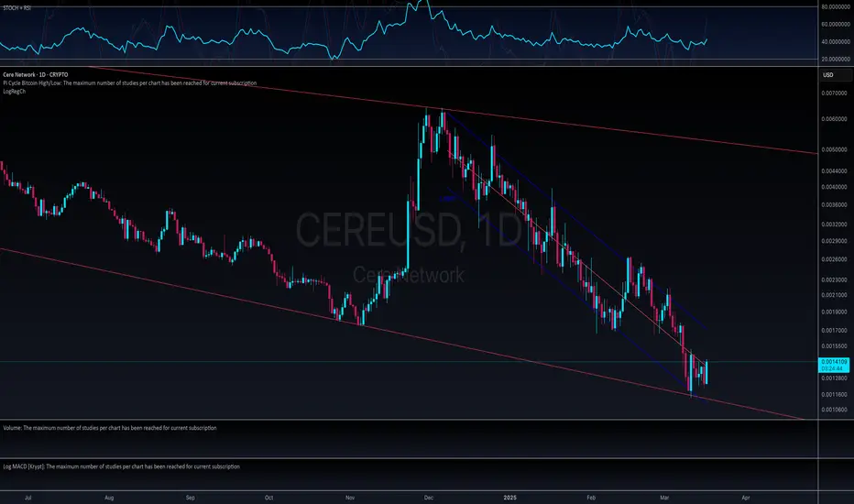Screen dimensions: 854x504
Task: Click the 0.0023000 price axis label
Action: 834,280
